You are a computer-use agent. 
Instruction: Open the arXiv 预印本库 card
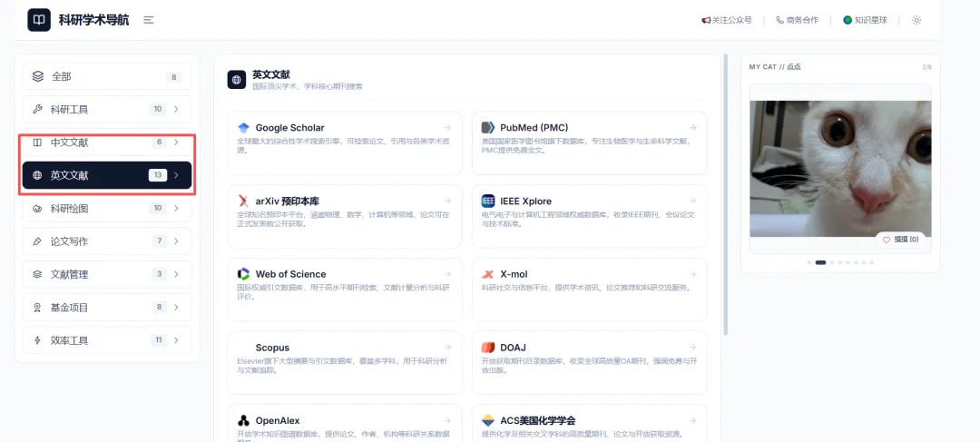point(345,216)
